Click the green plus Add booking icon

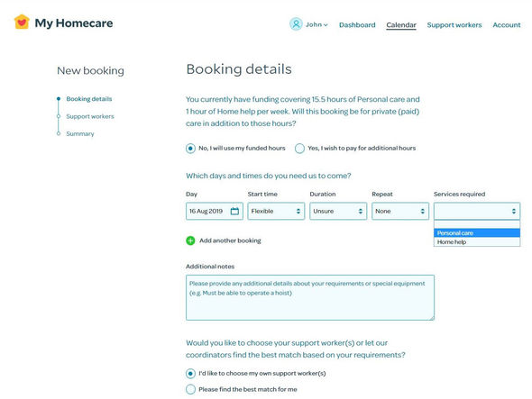point(190,240)
